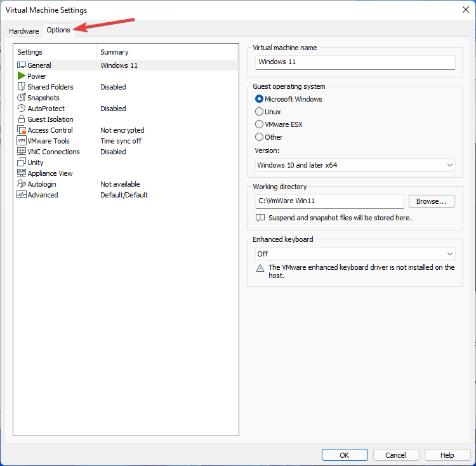Close the Virtual Machine Settings dialog

(x=466, y=10)
